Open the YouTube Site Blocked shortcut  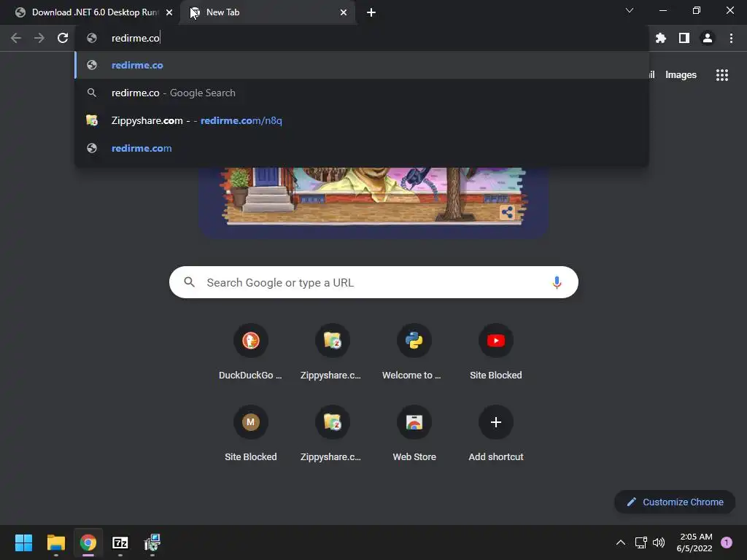(x=495, y=351)
